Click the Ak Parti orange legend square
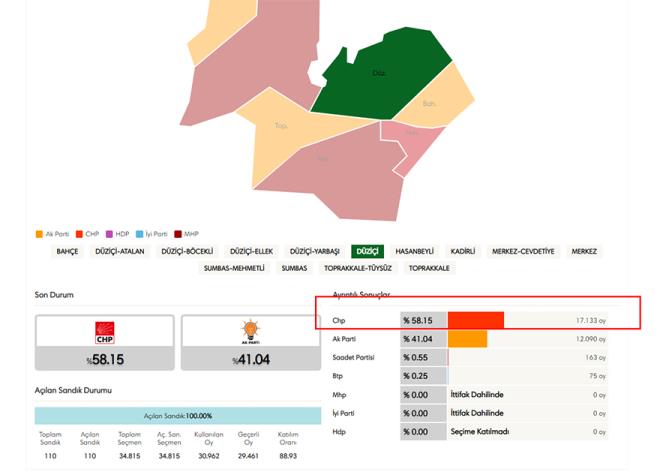The height and width of the screenshot is (472, 660). pos(38,233)
